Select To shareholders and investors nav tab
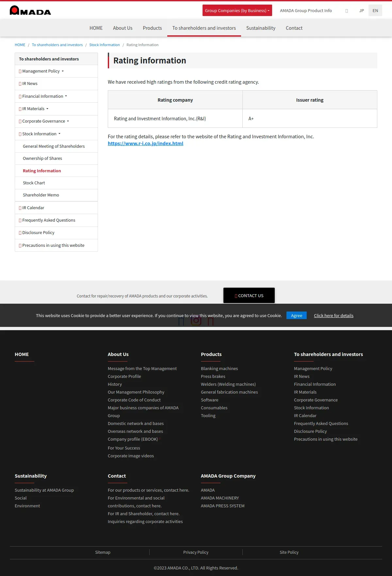 click(204, 28)
